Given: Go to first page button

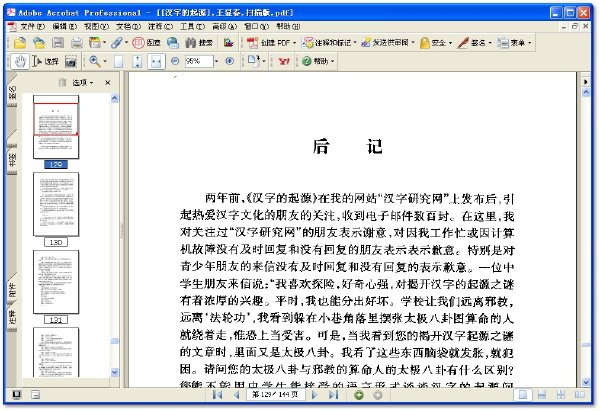Looking at the screenshot, I should point(217,395).
